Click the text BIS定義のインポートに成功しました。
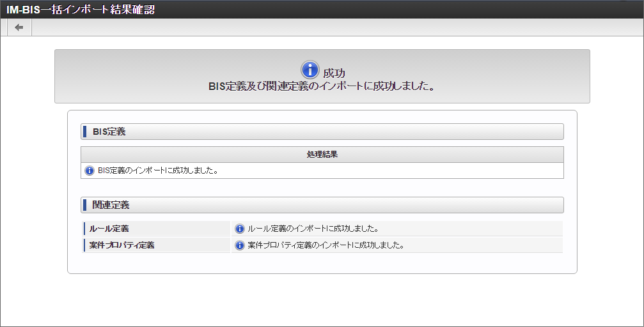The height and width of the screenshot is (327, 644). [158, 171]
